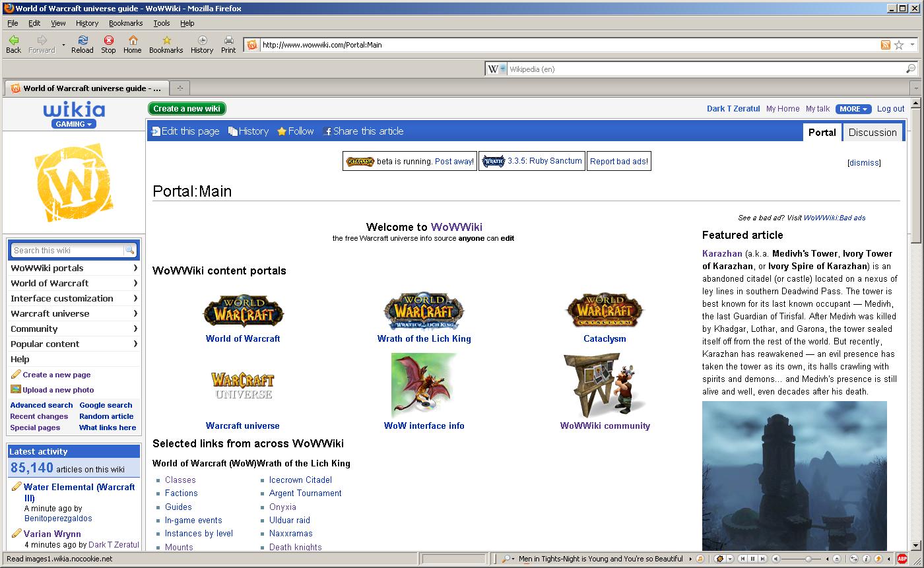Click the Wikia logo

[74, 110]
